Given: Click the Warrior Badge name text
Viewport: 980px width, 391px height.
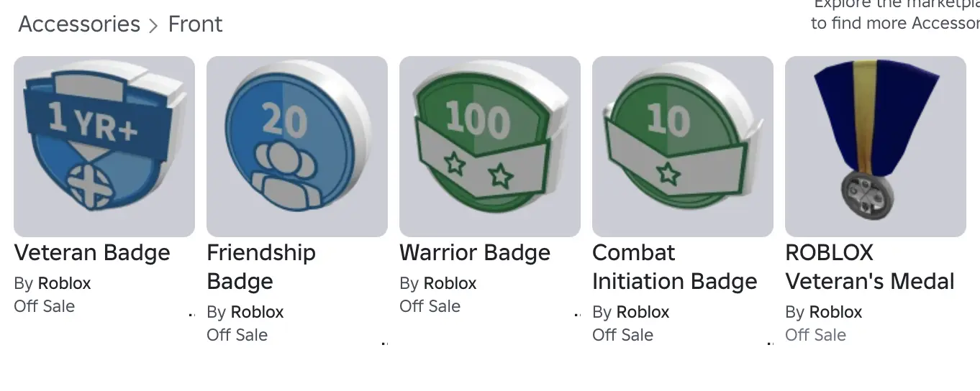Looking at the screenshot, I should [x=475, y=253].
